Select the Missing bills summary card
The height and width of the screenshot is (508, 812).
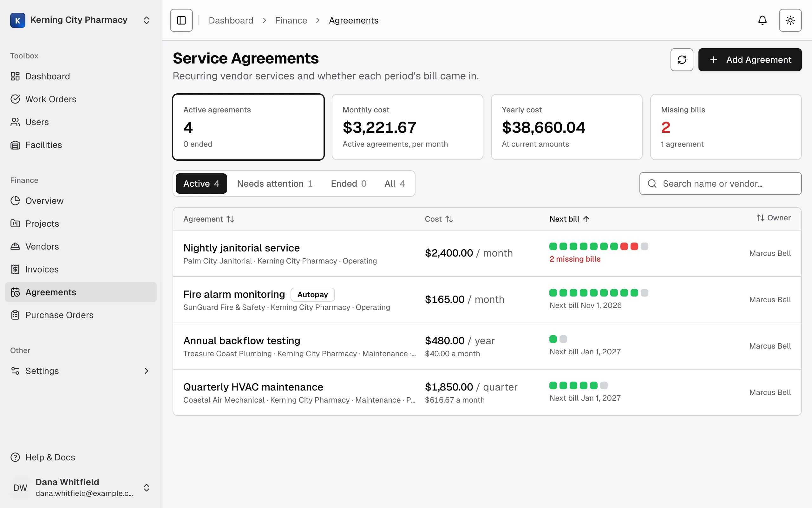tap(726, 127)
